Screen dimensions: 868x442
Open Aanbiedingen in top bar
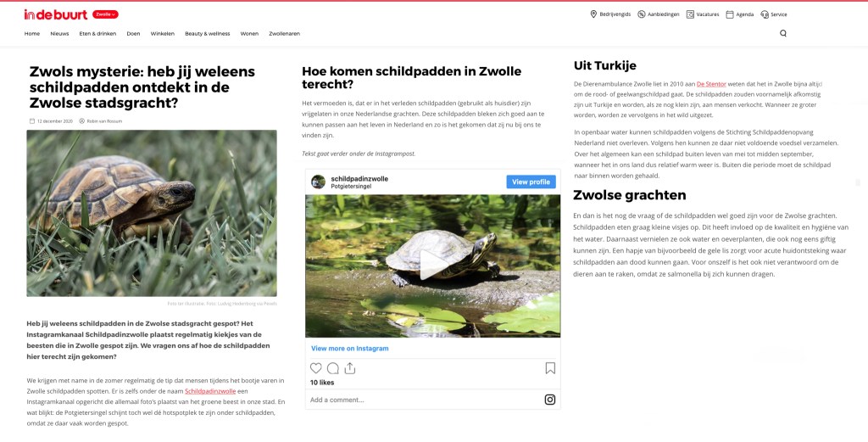(658, 14)
